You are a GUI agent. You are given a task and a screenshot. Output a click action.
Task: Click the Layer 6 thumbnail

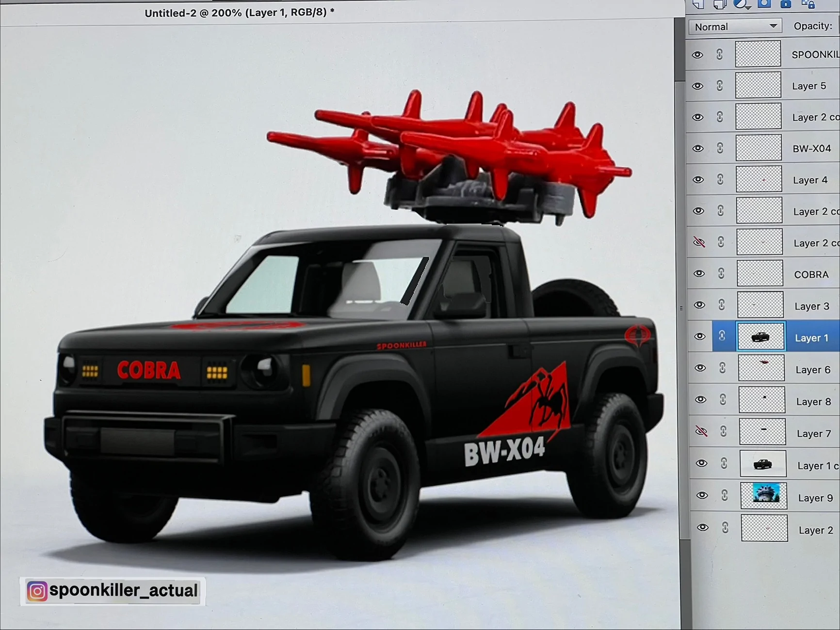(x=761, y=368)
